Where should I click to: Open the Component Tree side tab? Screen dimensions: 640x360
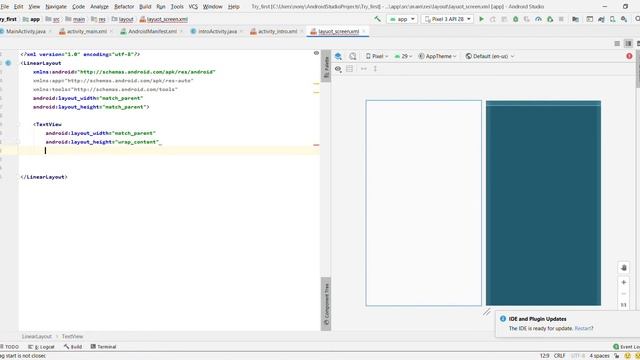click(326, 304)
